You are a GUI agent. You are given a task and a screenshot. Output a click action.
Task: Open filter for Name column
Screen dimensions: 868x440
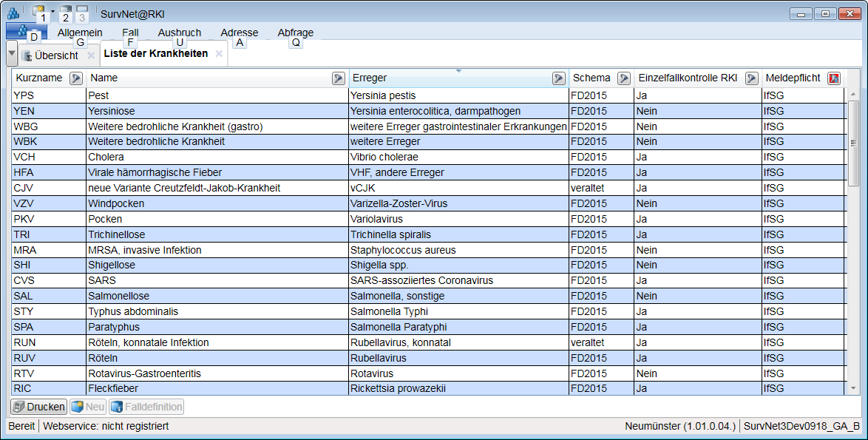coord(338,78)
